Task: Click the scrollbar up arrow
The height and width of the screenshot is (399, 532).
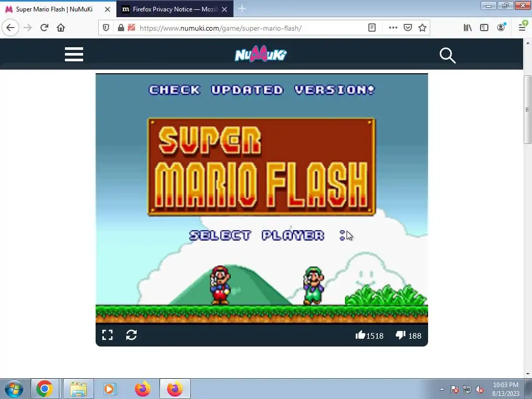Action: click(527, 43)
